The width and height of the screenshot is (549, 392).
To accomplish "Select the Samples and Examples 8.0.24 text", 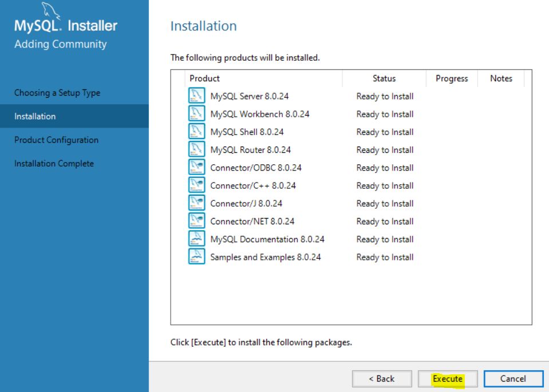I will (x=266, y=257).
